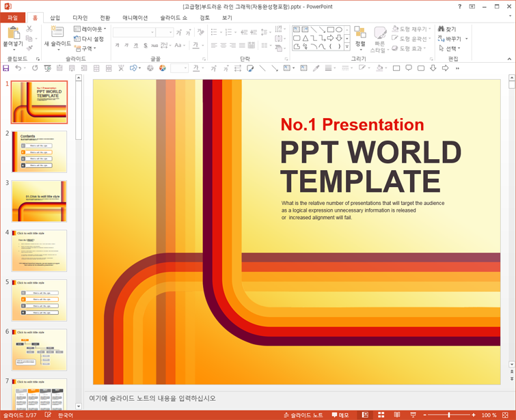Viewport: 516px width, 420px height.
Task: Click the Fit slide to window icon
Action: click(x=506, y=415)
